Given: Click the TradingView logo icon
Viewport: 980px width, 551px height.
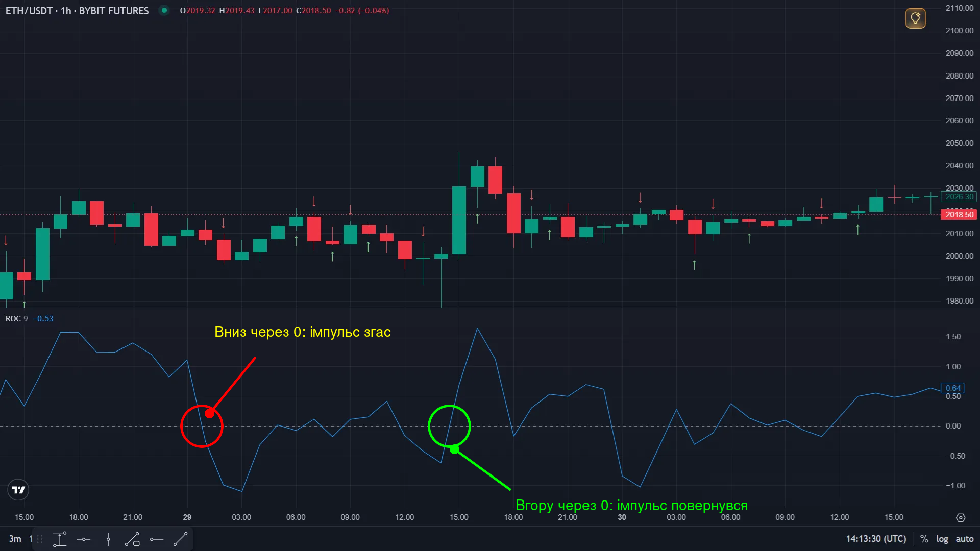Looking at the screenshot, I should (x=18, y=490).
